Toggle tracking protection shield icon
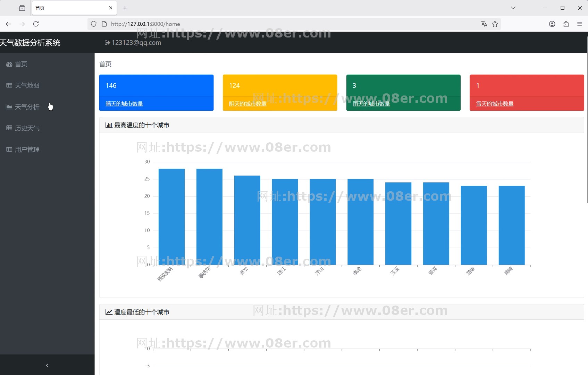The height and width of the screenshot is (375, 588). point(93,24)
